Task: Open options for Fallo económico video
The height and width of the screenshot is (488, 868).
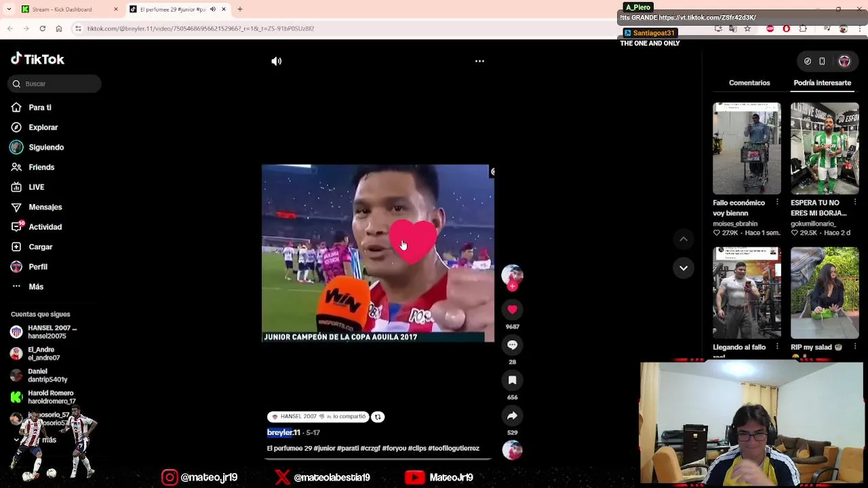Action: point(777,203)
